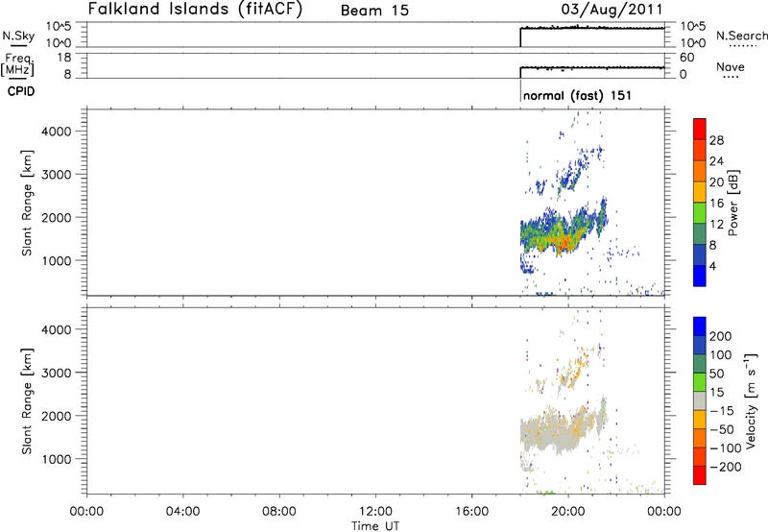Click the '12:00' time tick label
This screenshot has height=532, width=768.
tap(375, 512)
